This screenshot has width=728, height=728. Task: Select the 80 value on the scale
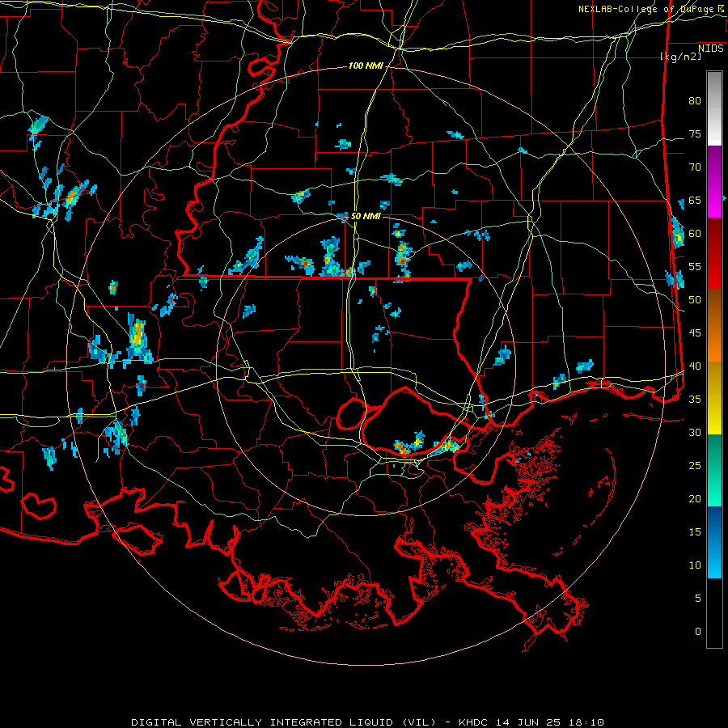pos(695,101)
